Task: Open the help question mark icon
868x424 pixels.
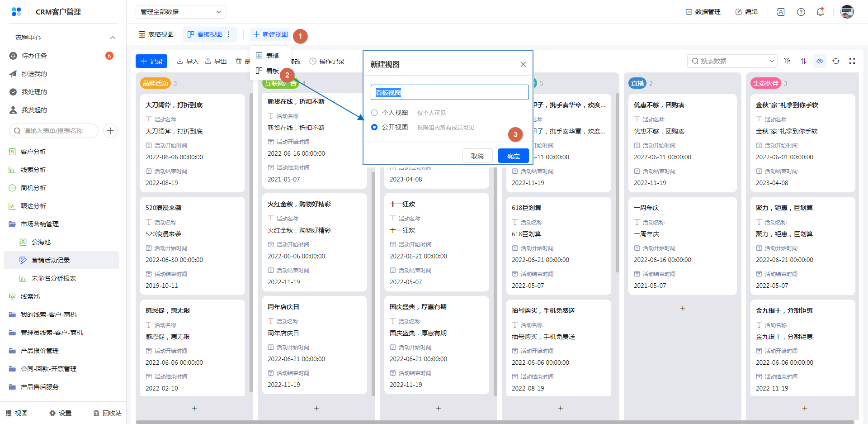Action: click(801, 12)
